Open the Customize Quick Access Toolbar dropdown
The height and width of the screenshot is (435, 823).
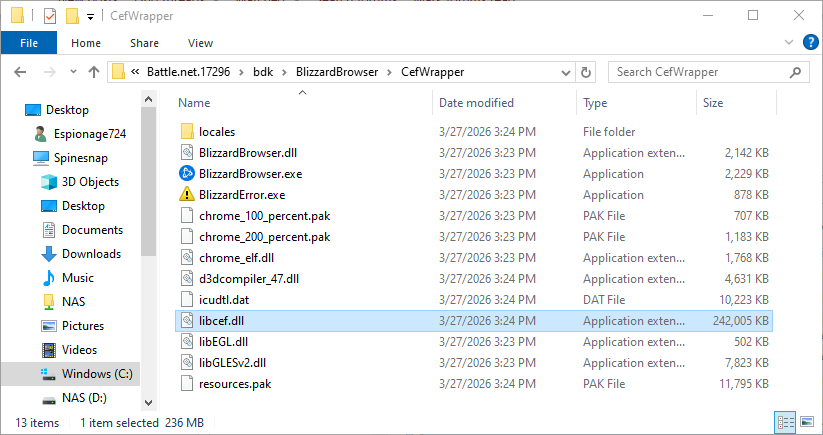(x=90, y=17)
